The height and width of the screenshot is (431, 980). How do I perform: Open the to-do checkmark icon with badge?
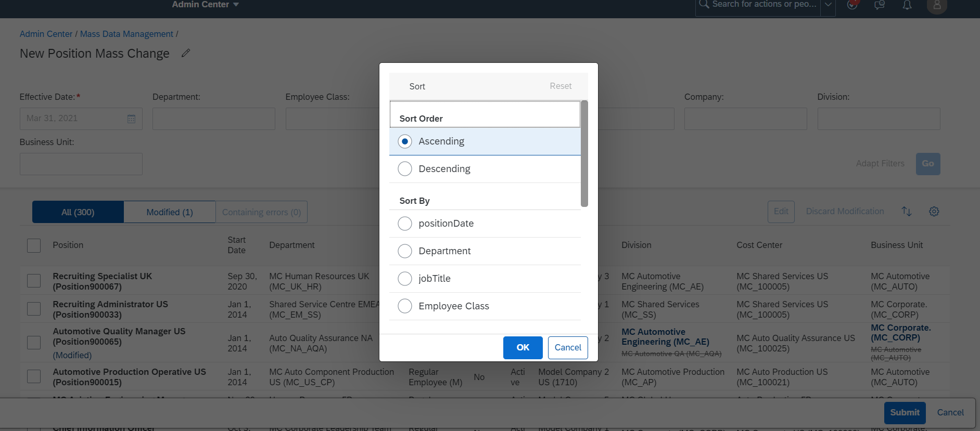click(x=852, y=5)
